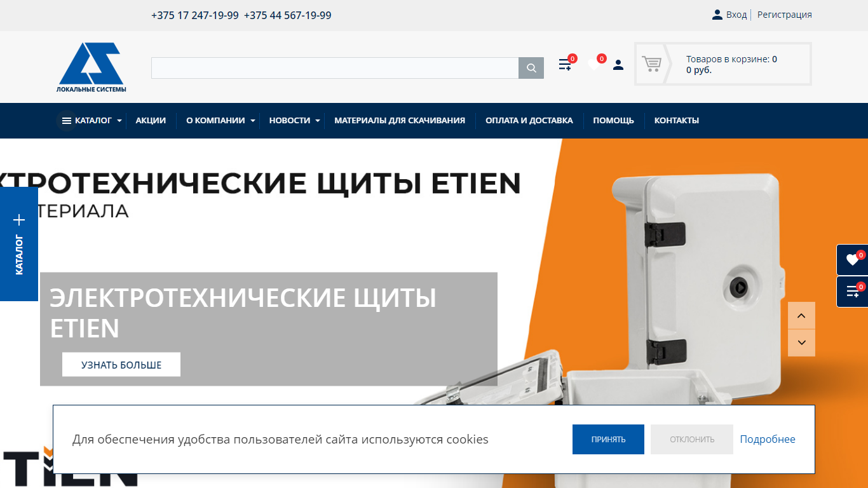The image size is (868, 488).
Task: Click the person icon next to Вход
Action: point(717,15)
